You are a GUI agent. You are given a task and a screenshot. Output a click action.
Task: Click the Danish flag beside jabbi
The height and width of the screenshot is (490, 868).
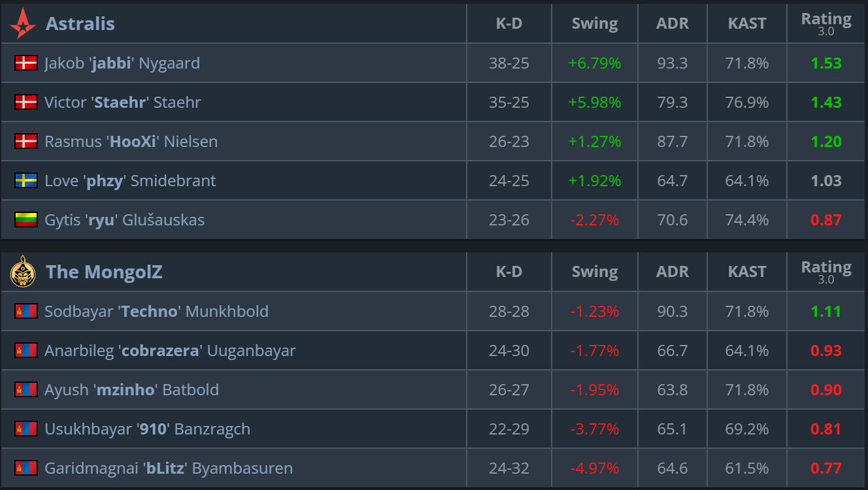click(25, 63)
